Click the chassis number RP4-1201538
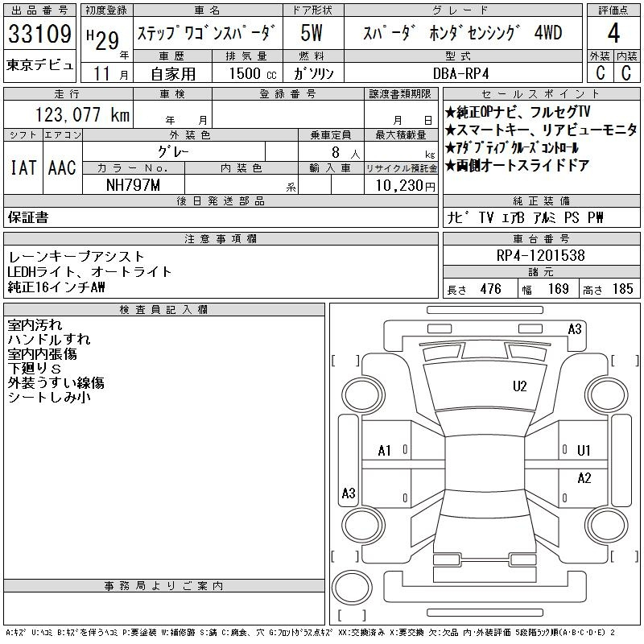This screenshot has width=644, height=644. [x=540, y=255]
